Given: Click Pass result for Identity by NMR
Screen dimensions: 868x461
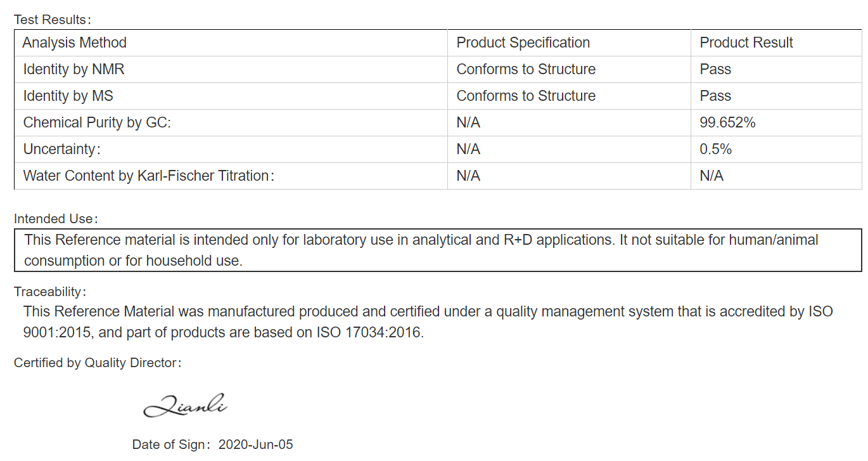Looking at the screenshot, I should coord(715,69).
